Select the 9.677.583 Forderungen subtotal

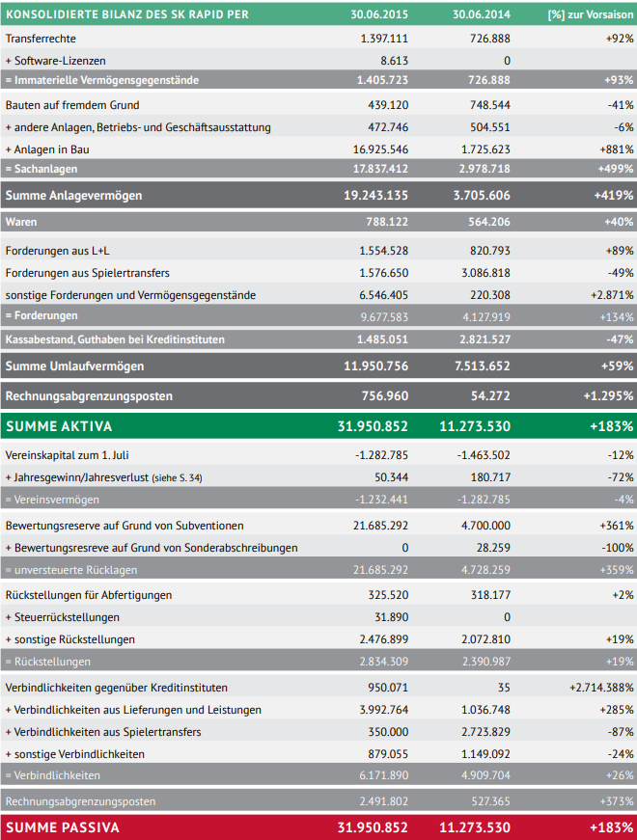pos(384,317)
